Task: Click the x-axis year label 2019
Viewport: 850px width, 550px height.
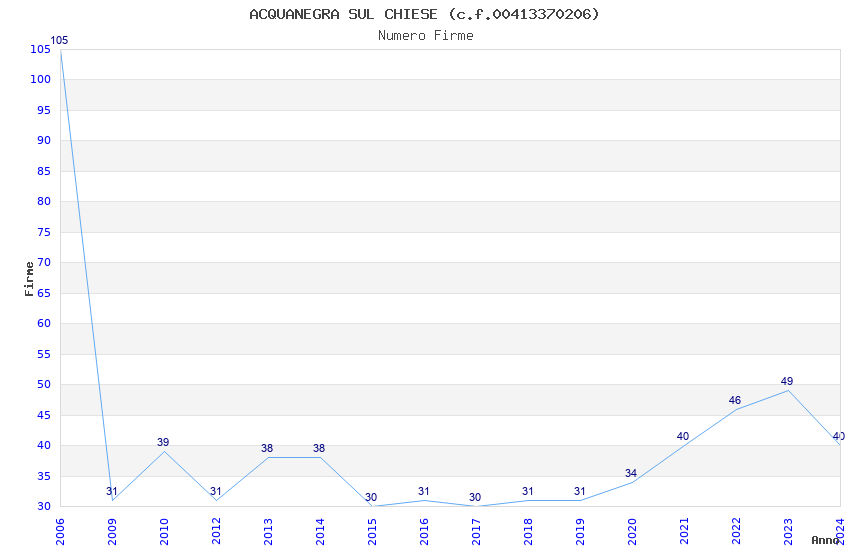Action: (581, 532)
